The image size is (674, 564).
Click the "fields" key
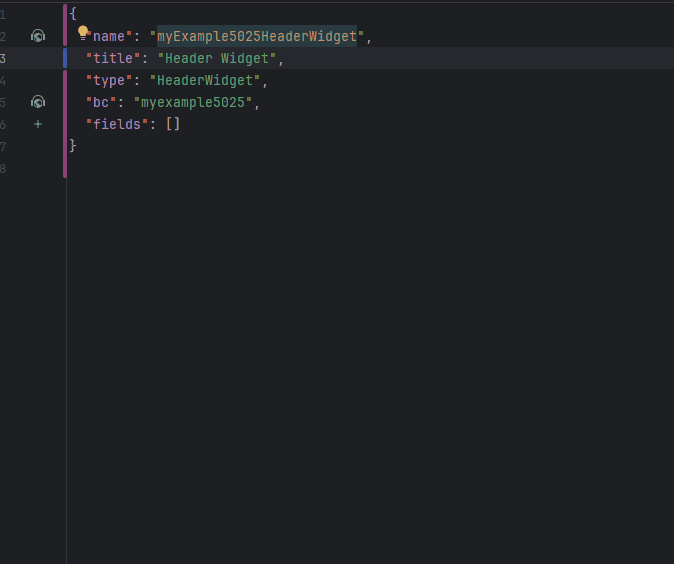[117, 124]
